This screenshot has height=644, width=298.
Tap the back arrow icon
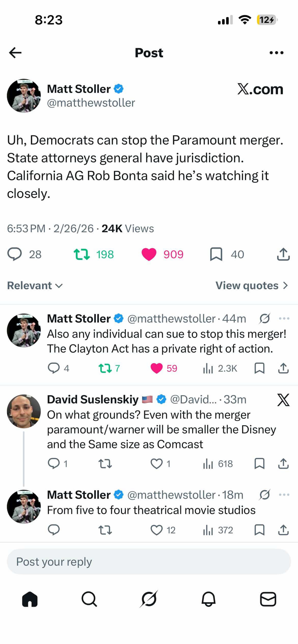(15, 52)
